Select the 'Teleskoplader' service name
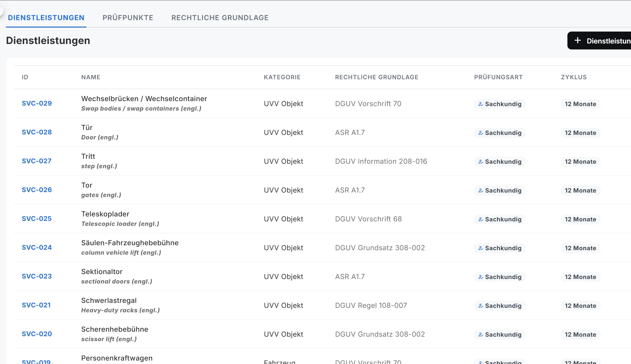631x364 pixels. pos(105,214)
